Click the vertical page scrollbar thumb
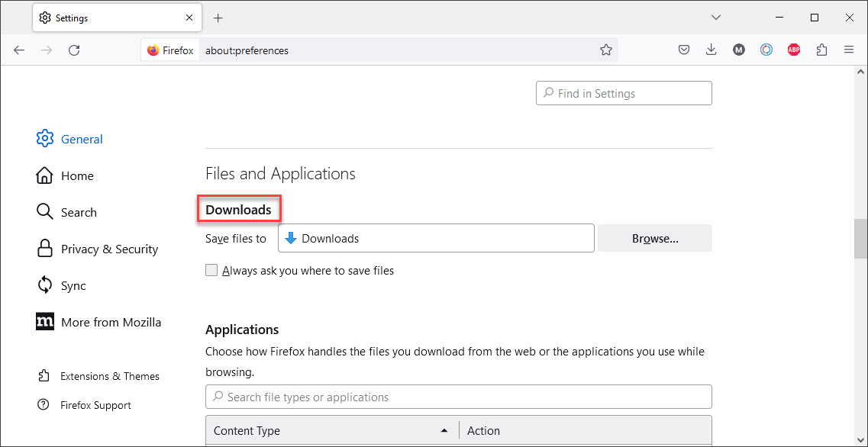The width and height of the screenshot is (868, 447). (x=860, y=240)
